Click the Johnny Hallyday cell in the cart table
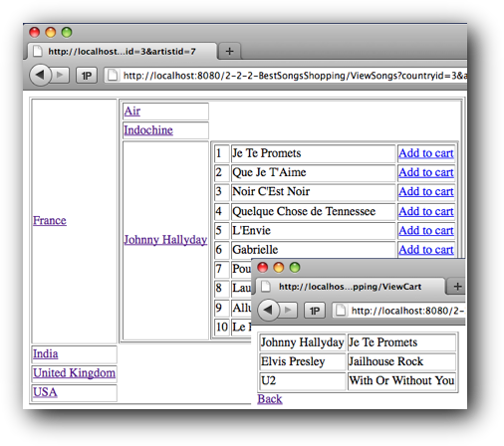Viewport: 504px width, 446px height. tap(302, 342)
